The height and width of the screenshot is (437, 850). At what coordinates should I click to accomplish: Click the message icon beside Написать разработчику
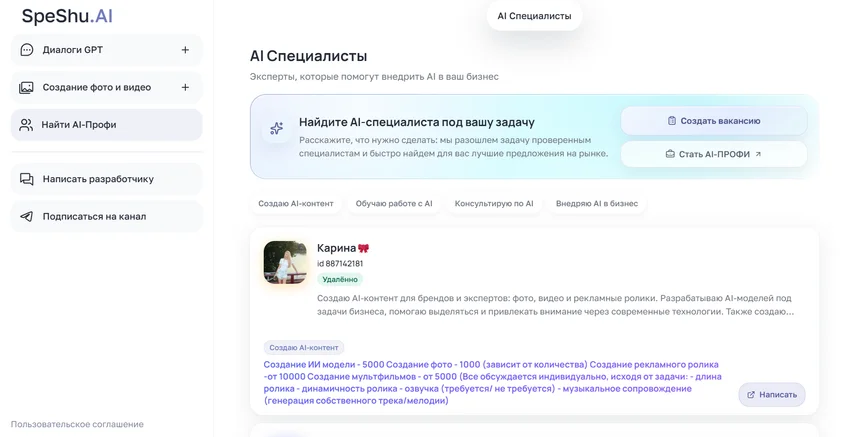[27, 179]
